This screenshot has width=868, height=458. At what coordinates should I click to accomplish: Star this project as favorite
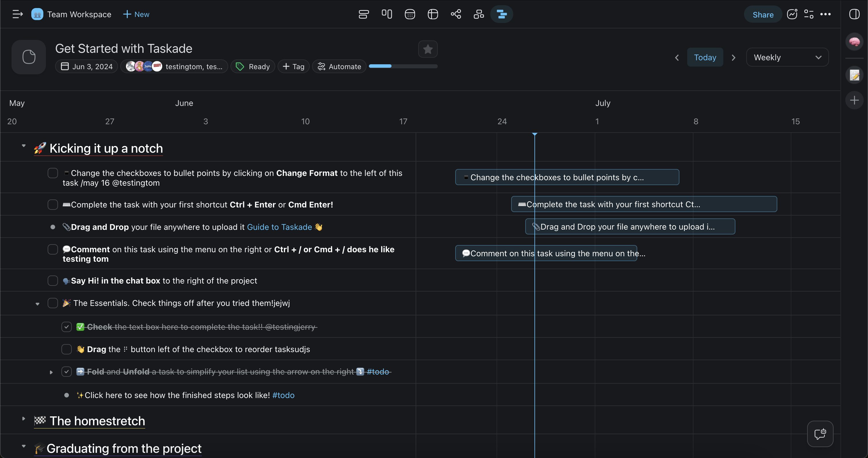point(428,49)
